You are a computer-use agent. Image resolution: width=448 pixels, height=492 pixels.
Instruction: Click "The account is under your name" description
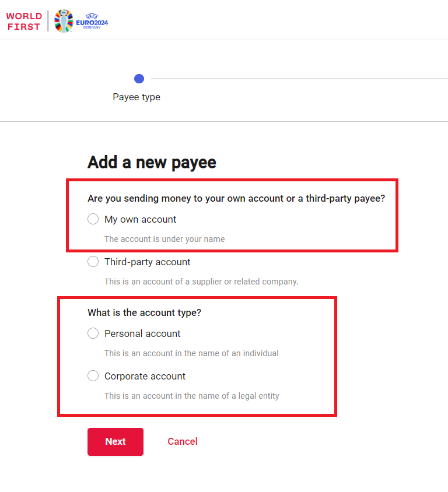(164, 239)
